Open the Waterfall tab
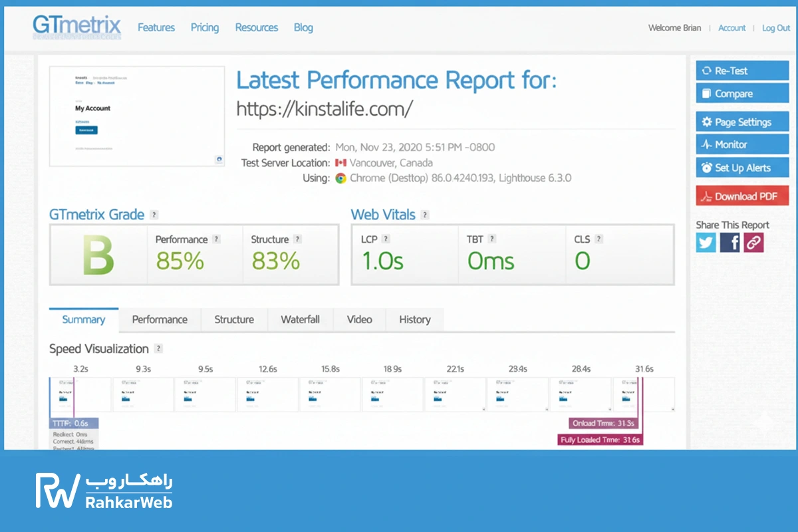 coord(301,320)
